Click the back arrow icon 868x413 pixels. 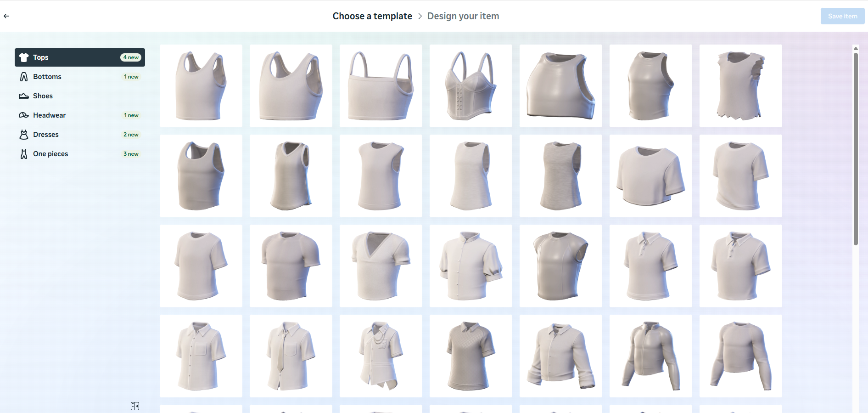[6, 16]
